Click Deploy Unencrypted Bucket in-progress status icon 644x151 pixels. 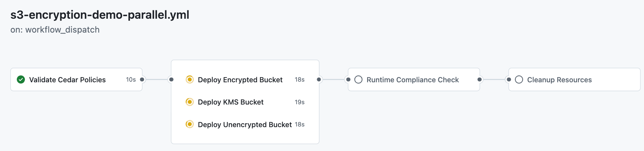[x=190, y=124]
